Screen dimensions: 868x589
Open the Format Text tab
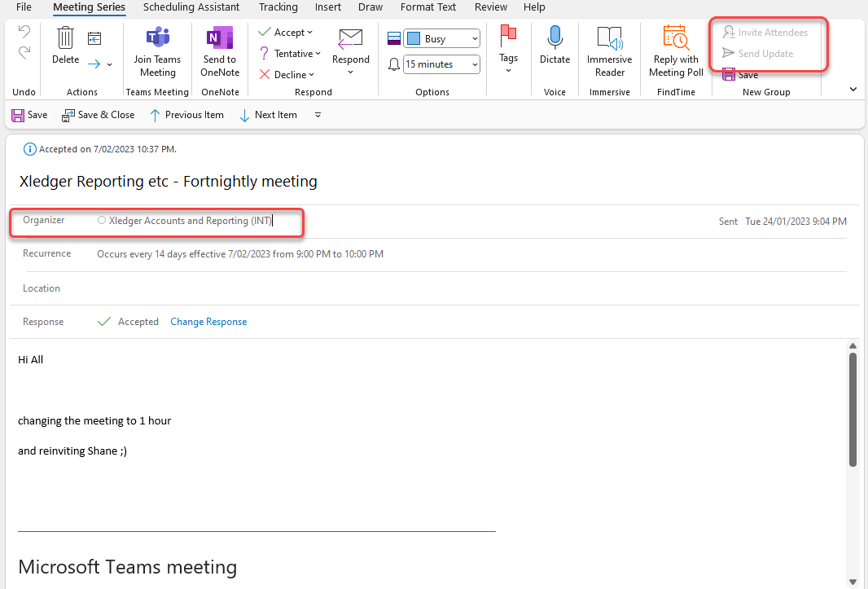coord(428,7)
